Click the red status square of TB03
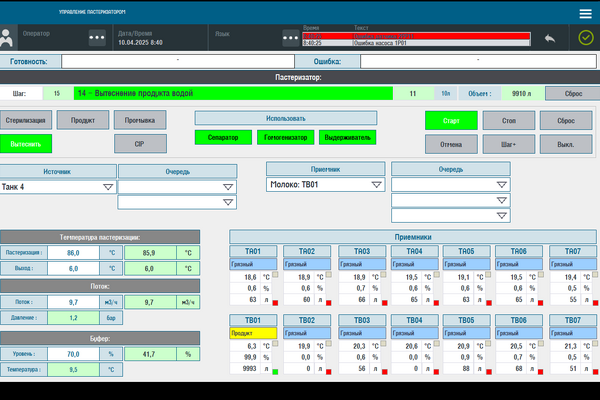600x400 pixels. (385, 372)
